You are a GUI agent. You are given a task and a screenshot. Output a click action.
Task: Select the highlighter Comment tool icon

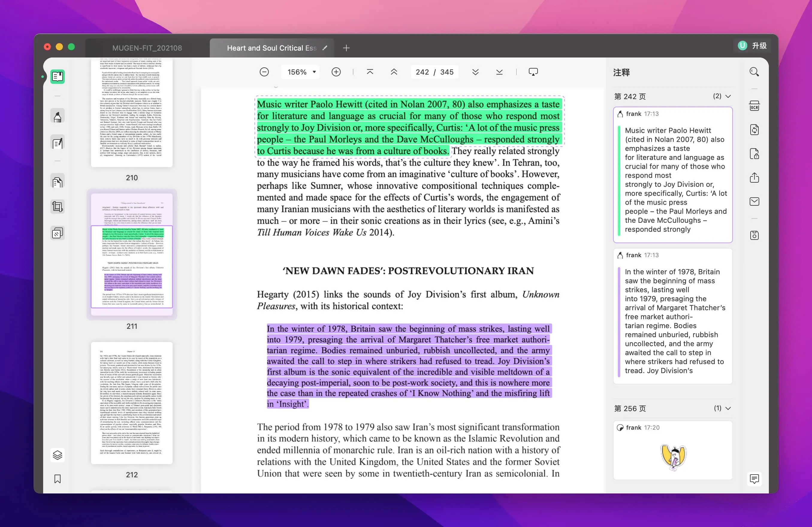pos(57,116)
